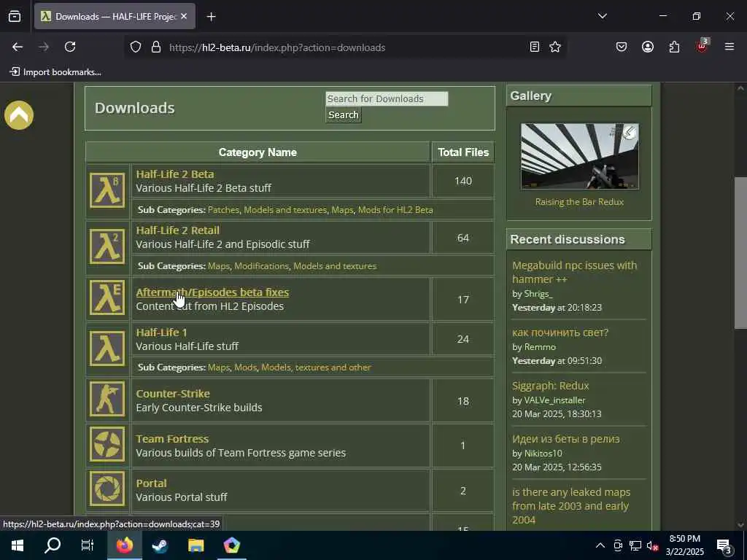Open Half-Life 2 Beta category link
Screen dimensions: 747x560
[175, 174]
